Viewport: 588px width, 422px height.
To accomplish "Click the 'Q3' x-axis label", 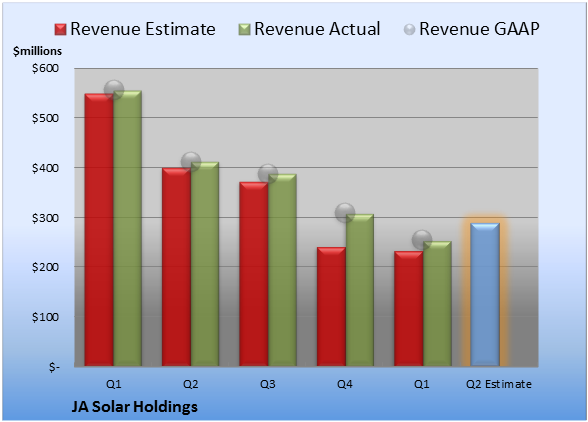I will 268,384.
